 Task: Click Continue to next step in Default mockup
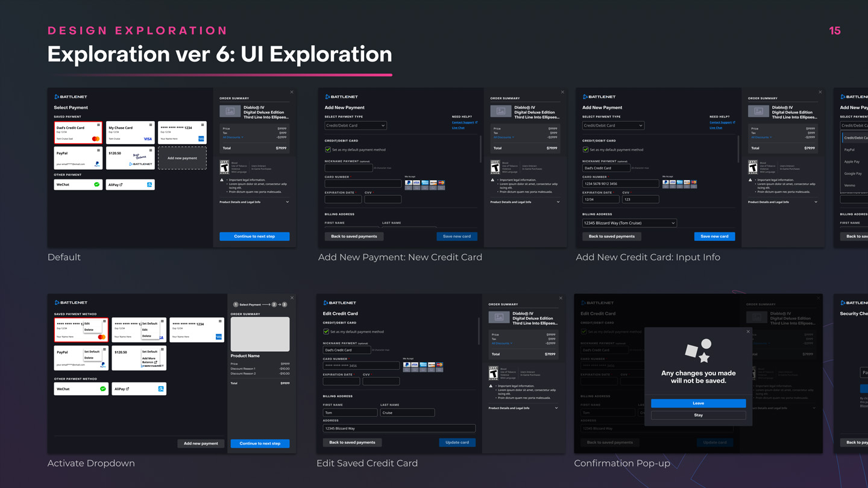click(x=254, y=236)
